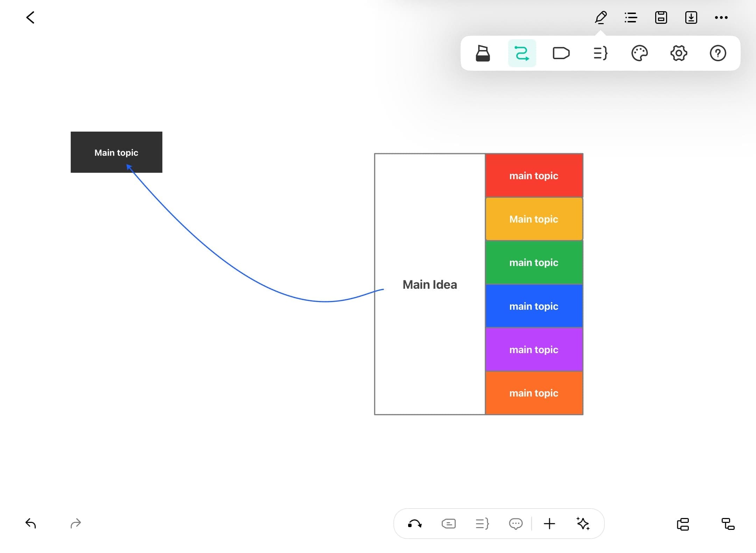Image resolution: width=756 pixels, height=553 pixels.
Task: Insert a comment bubble note
Action: pyautogui.click(x=516, y=524)
